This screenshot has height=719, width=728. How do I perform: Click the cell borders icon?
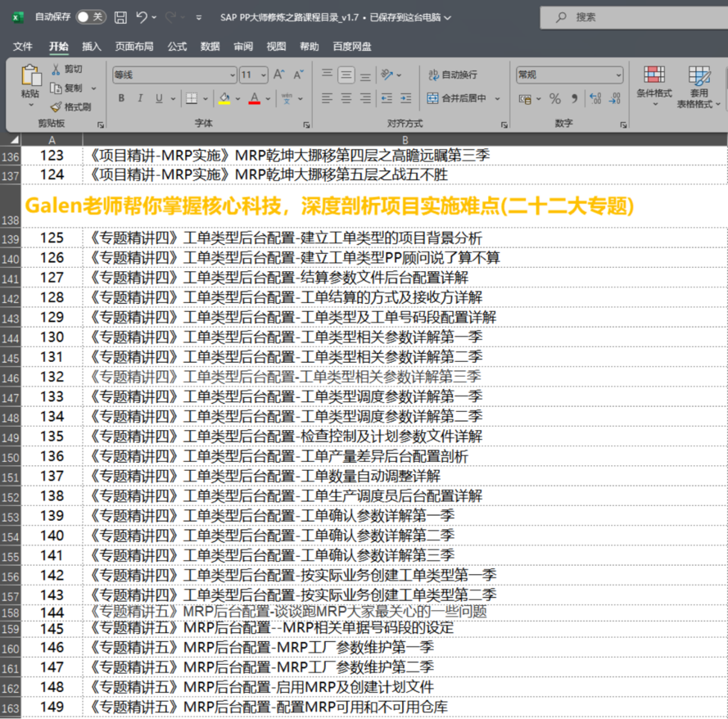click(x=192, y=98)
